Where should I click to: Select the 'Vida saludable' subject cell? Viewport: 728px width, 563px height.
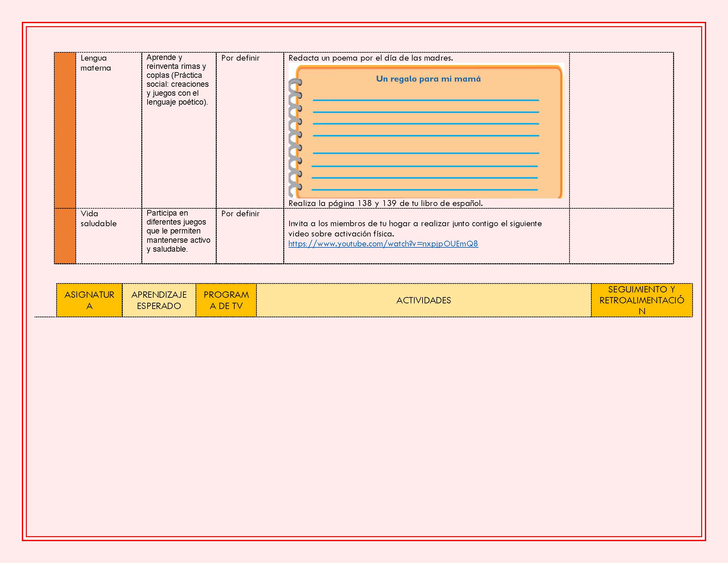pos(109,236)
